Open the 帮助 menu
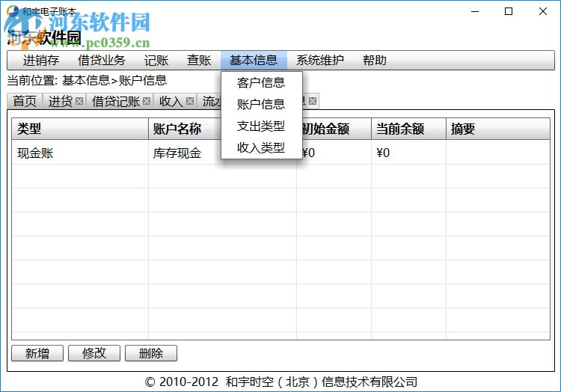This screenshot has height=392, width=561. (x=375, y=60)
